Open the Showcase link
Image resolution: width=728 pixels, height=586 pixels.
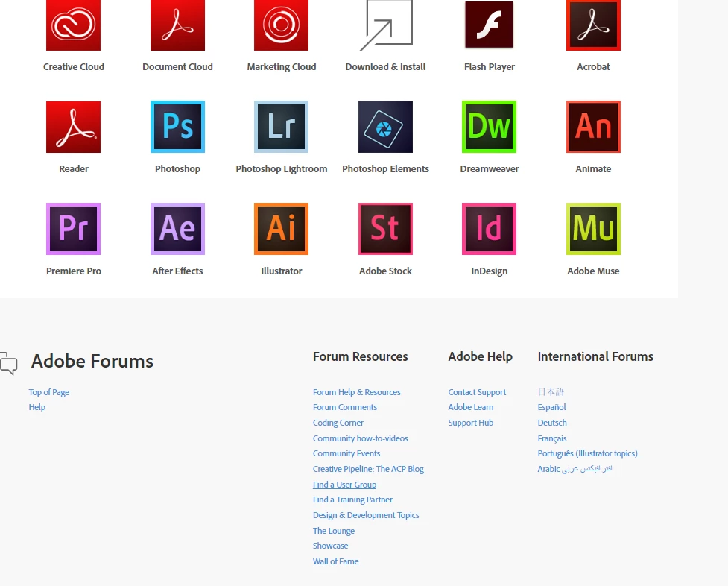click(330, 546)
